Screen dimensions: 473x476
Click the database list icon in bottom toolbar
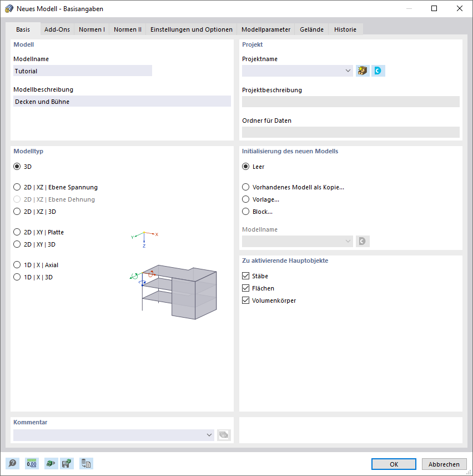tap(86, 464)
